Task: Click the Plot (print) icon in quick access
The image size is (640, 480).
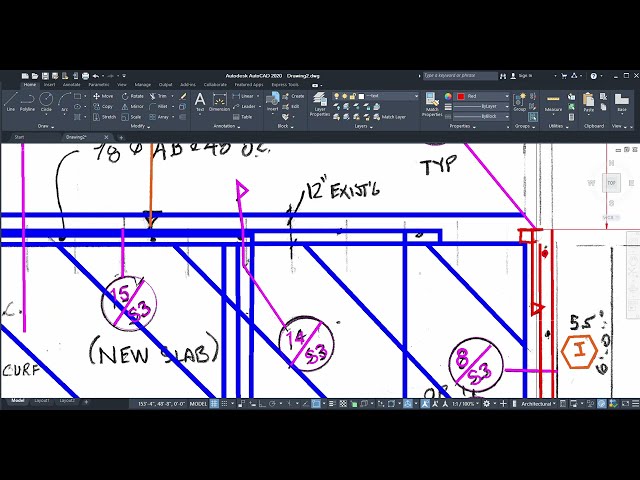Action: (x=85, y=76)
